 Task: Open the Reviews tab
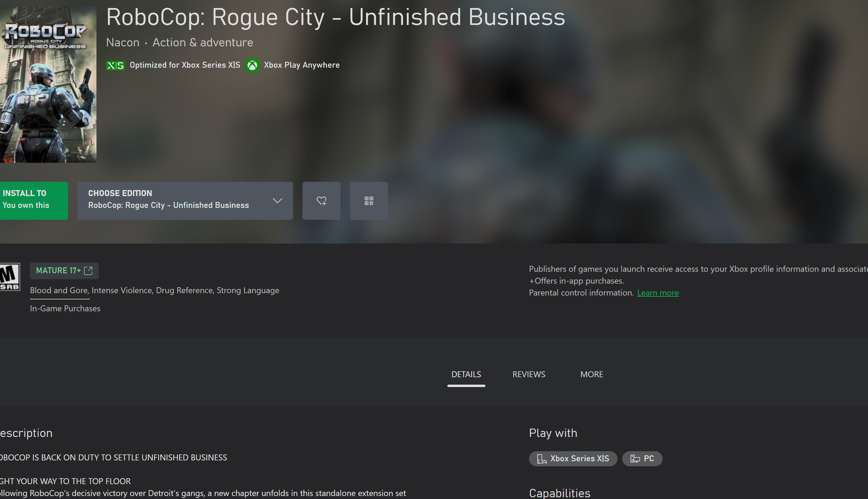pyautogui.click(x=529, y=374)
